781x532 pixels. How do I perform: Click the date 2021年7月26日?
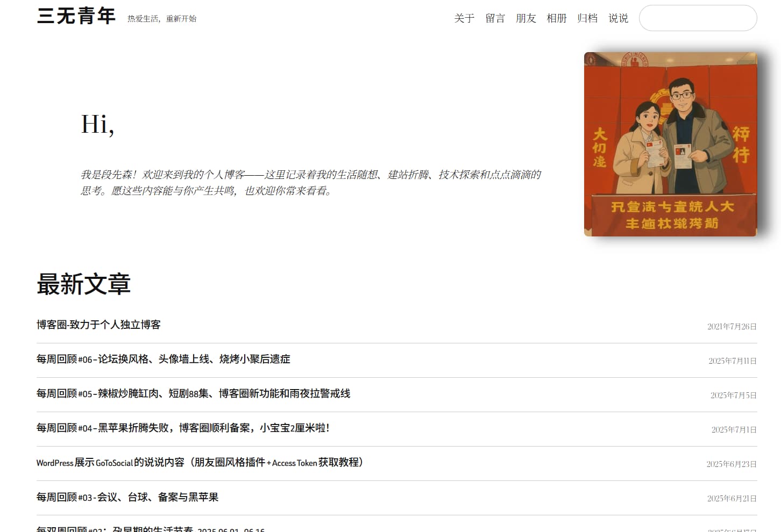click(732, 326)
